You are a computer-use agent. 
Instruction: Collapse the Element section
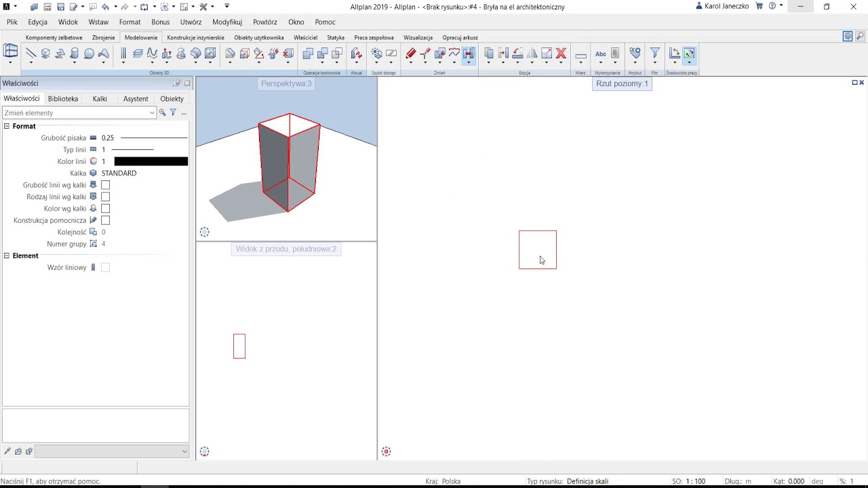pyautogui.click(x=7, y=256)
